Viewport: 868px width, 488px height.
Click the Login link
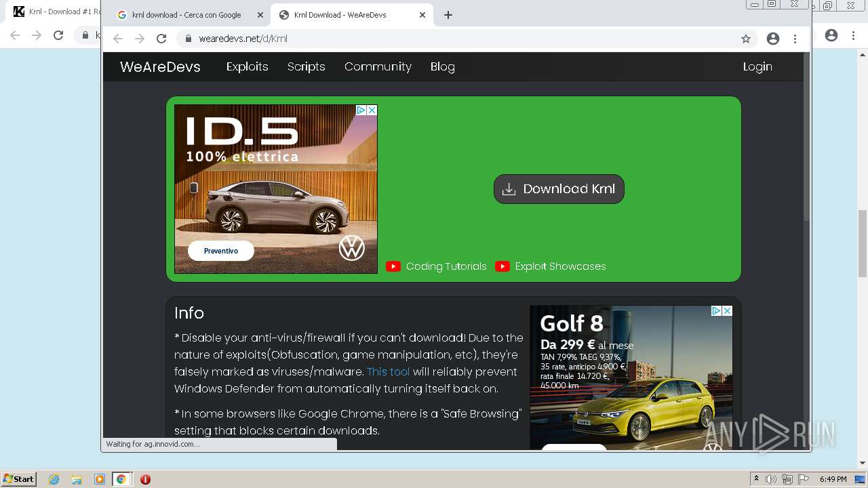point(757,66)
